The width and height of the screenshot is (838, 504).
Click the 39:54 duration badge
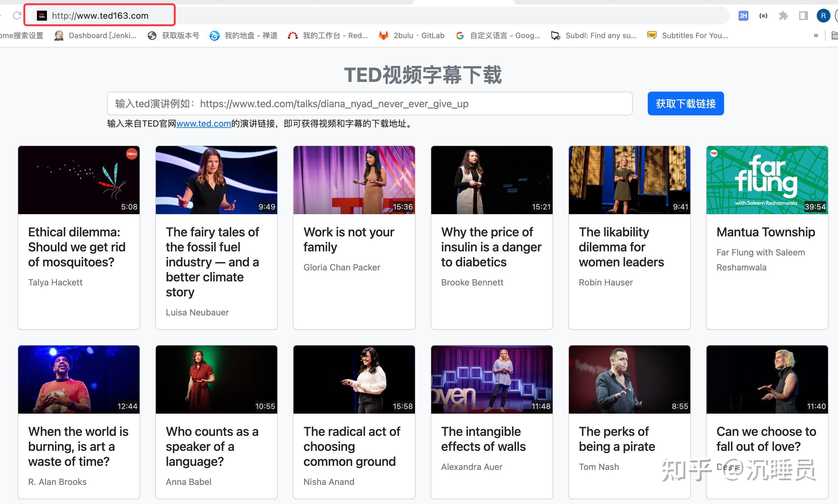[x=815, y=206]
